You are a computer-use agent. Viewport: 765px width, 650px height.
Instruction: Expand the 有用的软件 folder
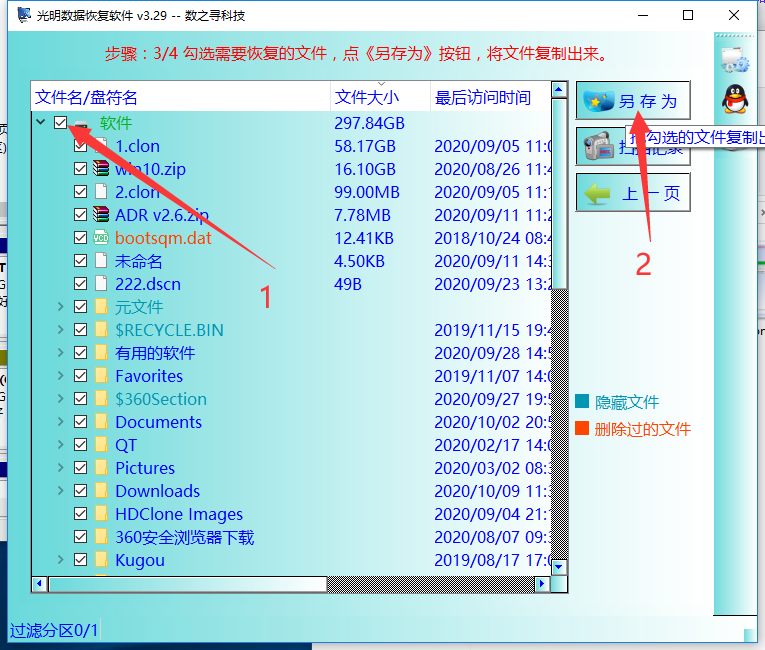coord(60,352)
